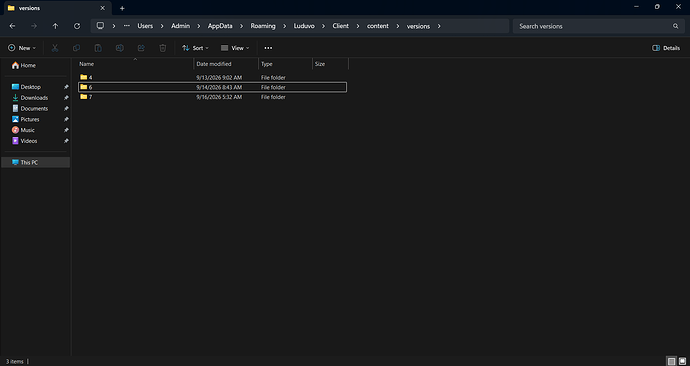Select folder named 7
The height and width of the screenshot is (366, 690).
(213, 97)
